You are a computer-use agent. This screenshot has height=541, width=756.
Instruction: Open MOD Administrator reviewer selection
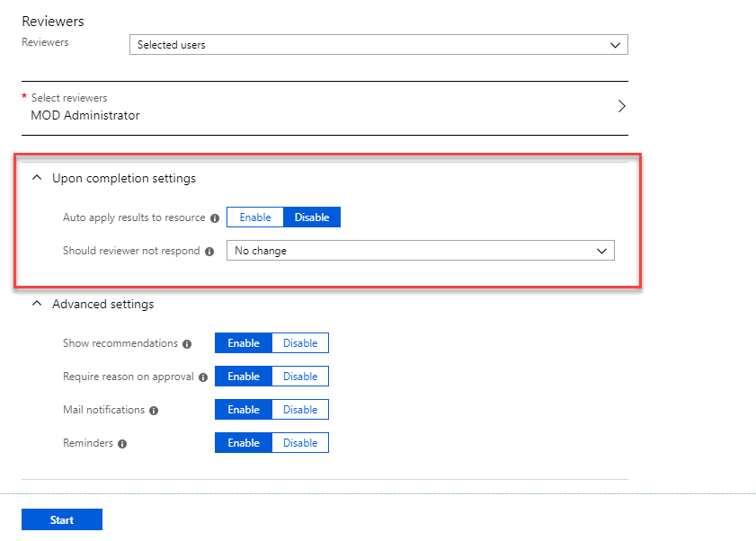325,108
